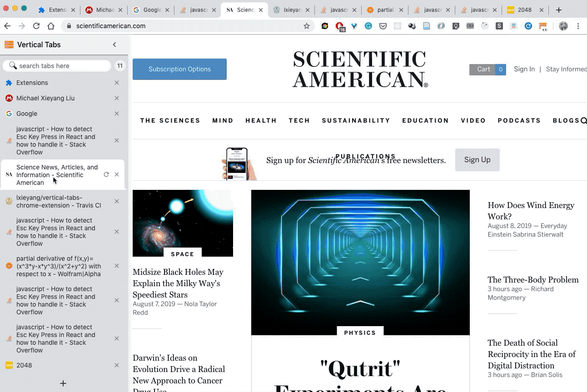The image size is (587, 392).
Task: Click the Scientific American logo
Action: pos(360,69)
